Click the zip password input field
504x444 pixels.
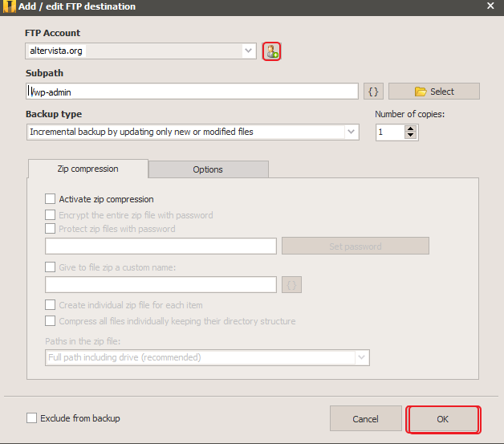(x=161, y=246)
